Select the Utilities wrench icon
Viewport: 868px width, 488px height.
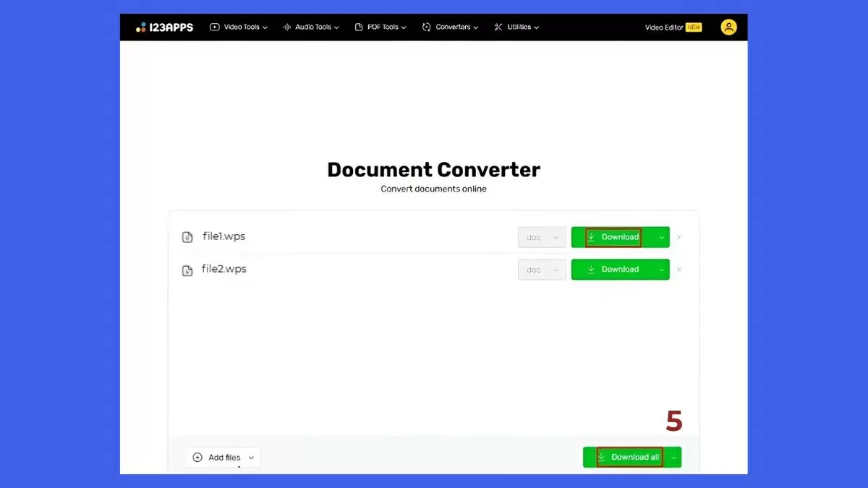click(x=497, y=27)
